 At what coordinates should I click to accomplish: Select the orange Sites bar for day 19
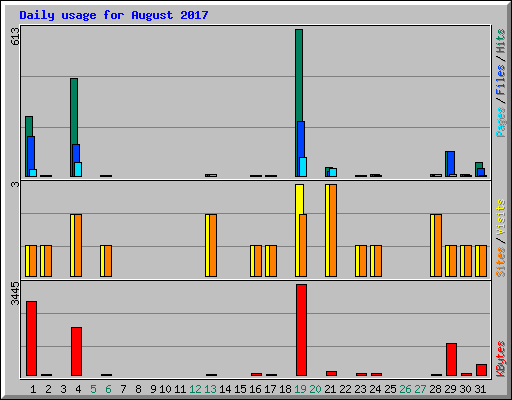click(x=303, y=245)
